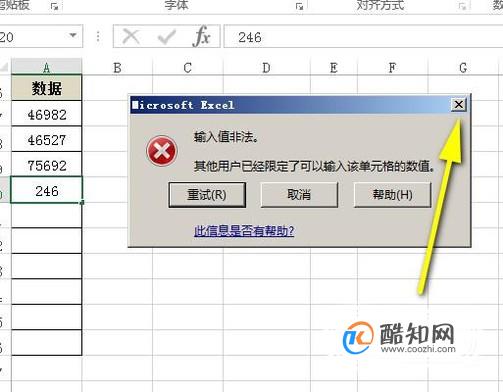
Task: Select column A header
Action: coord(47,67)
